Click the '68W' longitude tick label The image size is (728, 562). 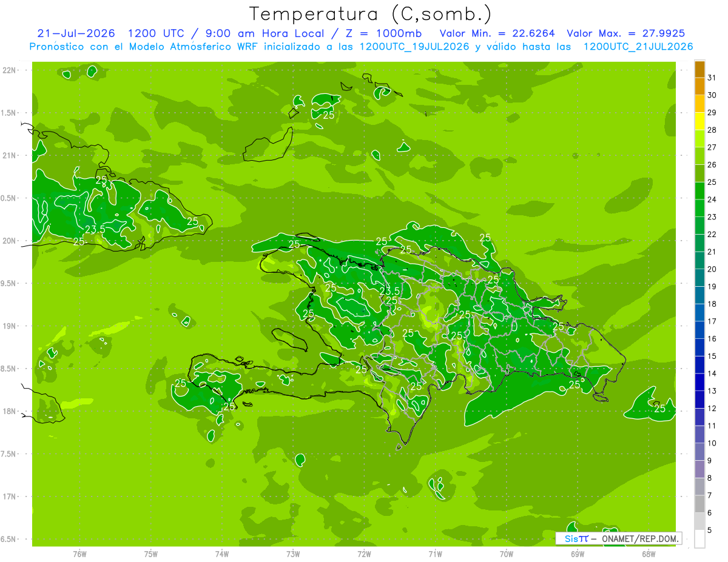(x=649, y=554)
